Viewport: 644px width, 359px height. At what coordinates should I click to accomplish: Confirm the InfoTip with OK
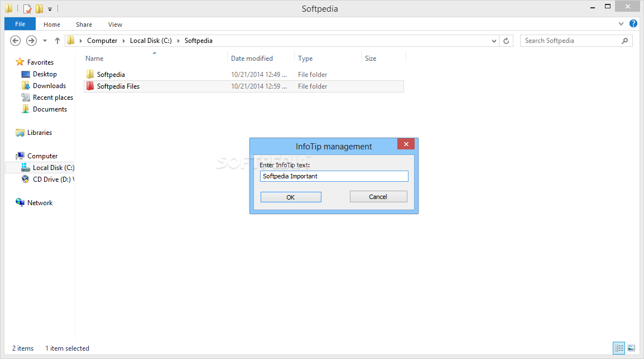tap(291, 197)
